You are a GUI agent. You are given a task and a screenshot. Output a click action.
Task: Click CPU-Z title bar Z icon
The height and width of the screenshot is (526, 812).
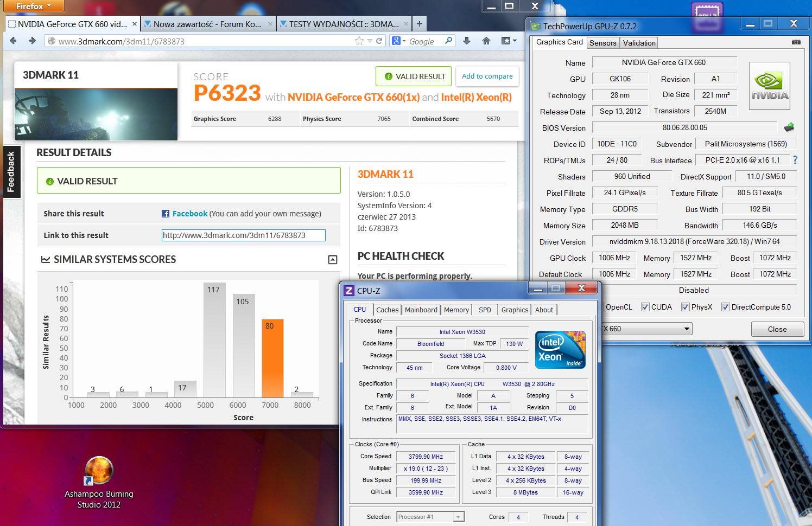[x=349, y=291]
